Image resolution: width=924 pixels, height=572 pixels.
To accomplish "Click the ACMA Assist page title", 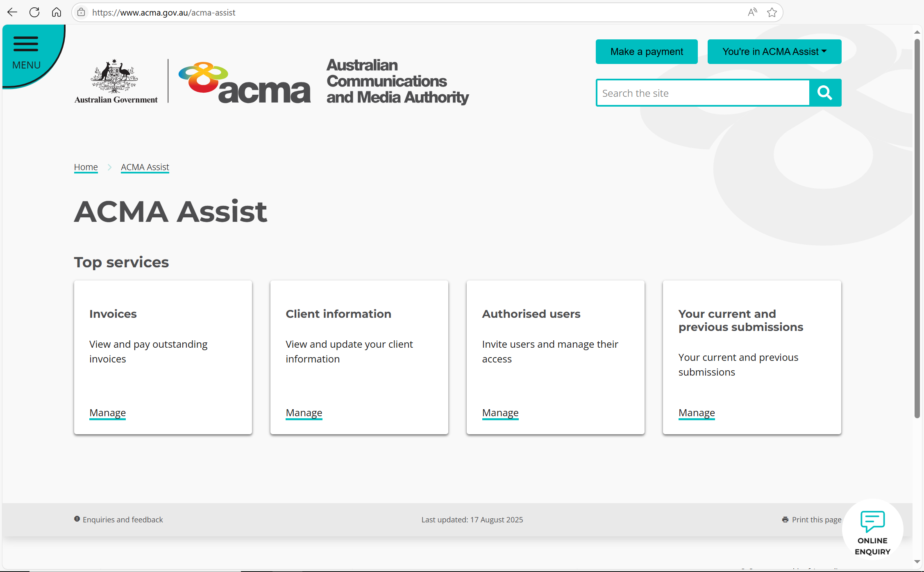I will point(170,212).
